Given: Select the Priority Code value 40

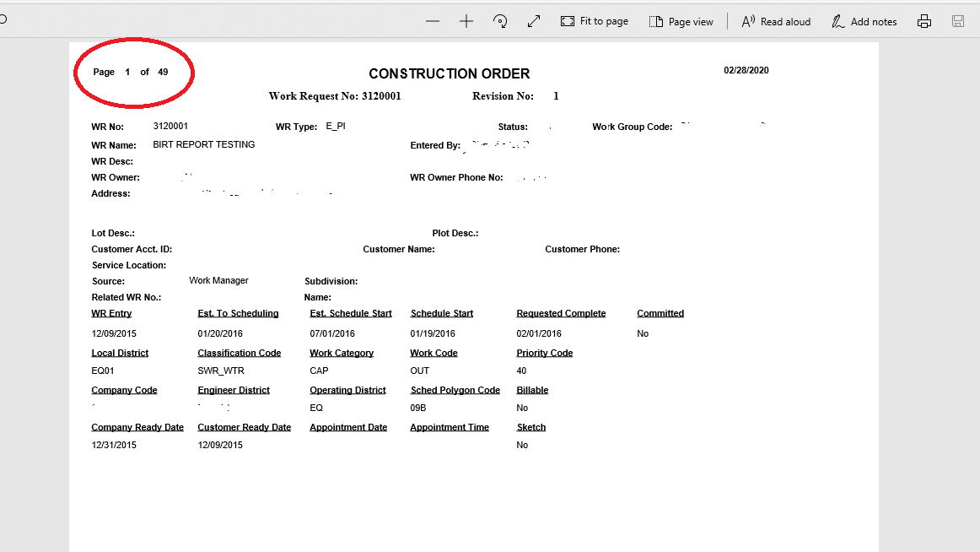Looking at the screenshot, I should (521, 371).
